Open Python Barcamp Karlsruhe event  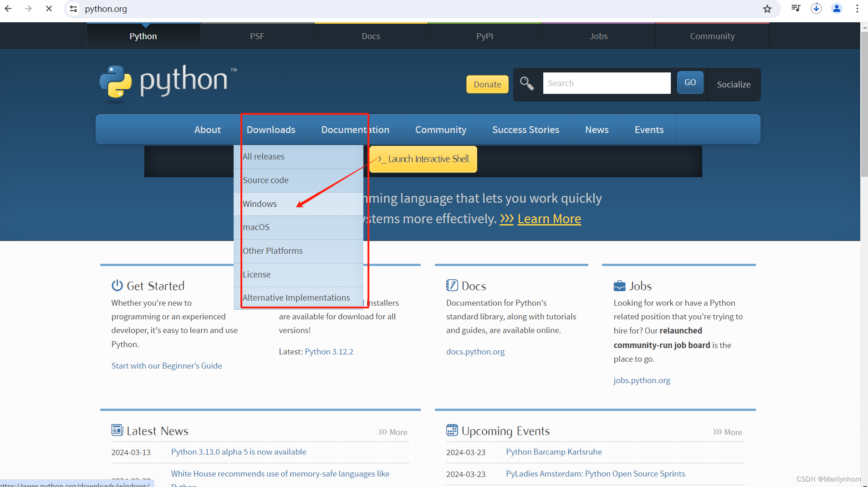click(554, 452)
